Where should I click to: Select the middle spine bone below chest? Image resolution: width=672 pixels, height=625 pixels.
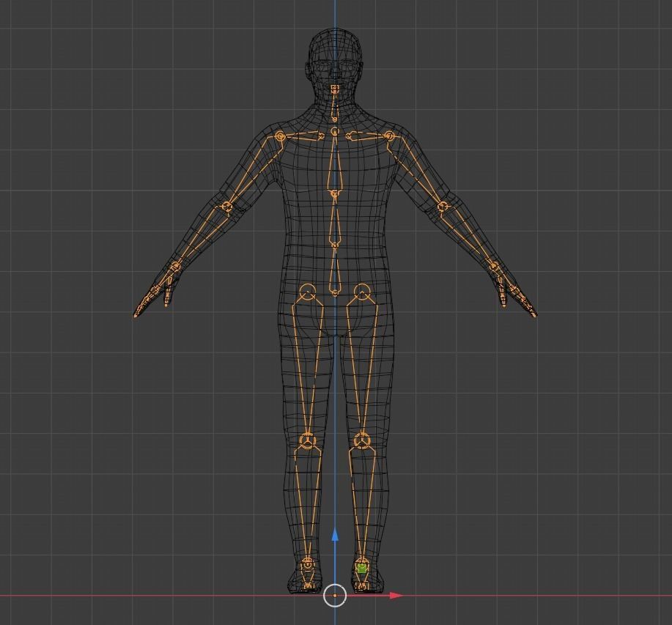coord(335,219)
